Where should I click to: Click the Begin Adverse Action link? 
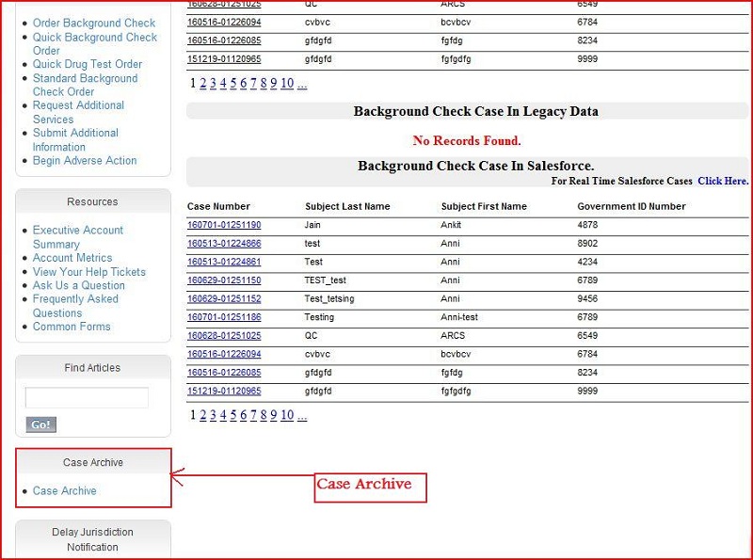[85, 160]
